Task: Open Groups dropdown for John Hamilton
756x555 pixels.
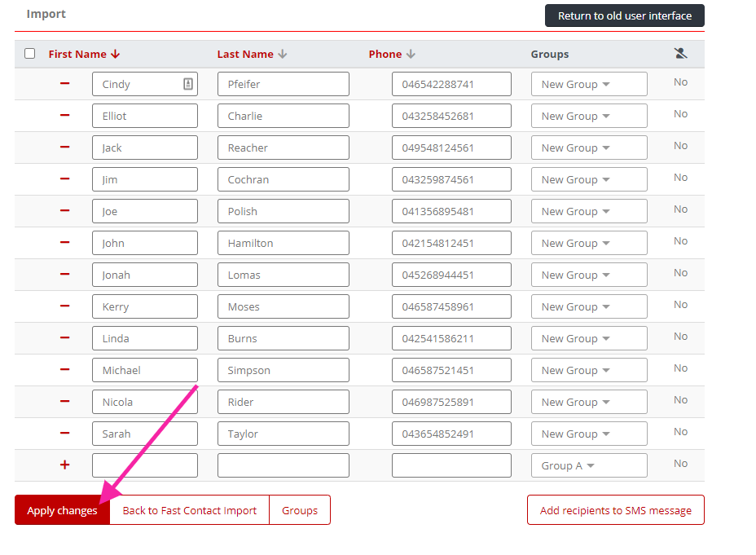Action: (589, 244)
